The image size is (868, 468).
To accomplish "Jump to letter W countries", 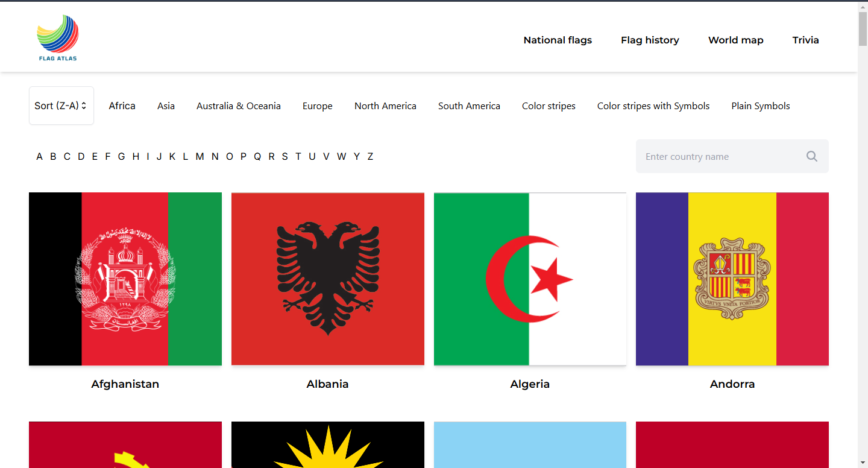I will point(341,156).
